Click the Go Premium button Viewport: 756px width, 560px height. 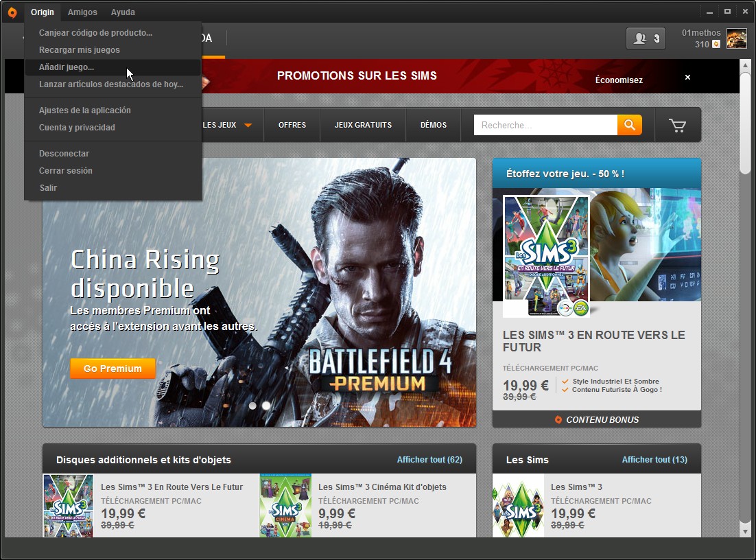113,369
